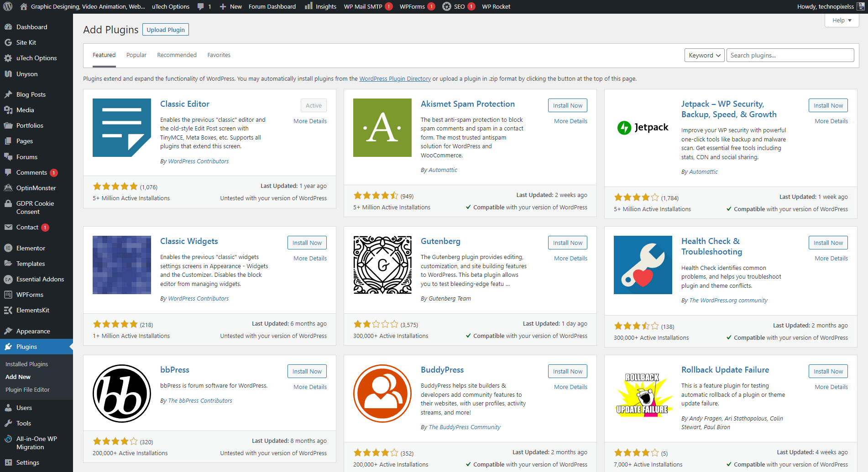Install the Classic Widgets plugin
The height and width of the screenshot is (472, 868).
pyautogui.click(x=307, y=243)
